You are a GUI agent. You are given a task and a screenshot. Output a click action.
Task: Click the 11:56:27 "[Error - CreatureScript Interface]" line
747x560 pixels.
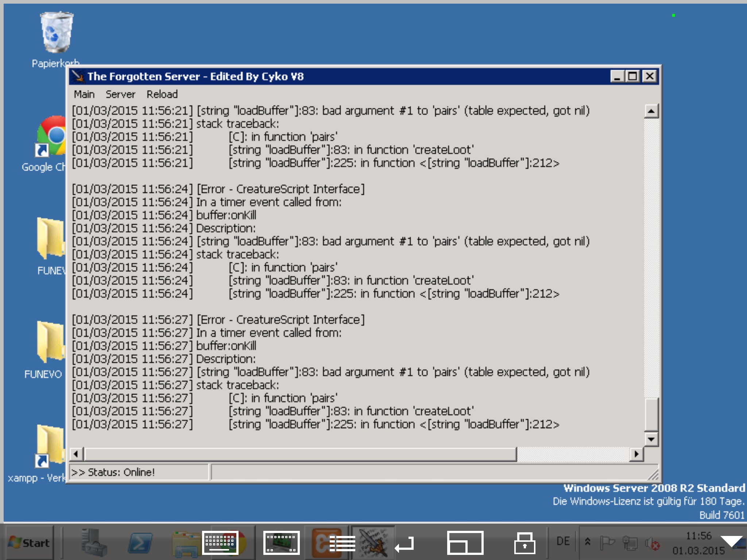[218, 320]
